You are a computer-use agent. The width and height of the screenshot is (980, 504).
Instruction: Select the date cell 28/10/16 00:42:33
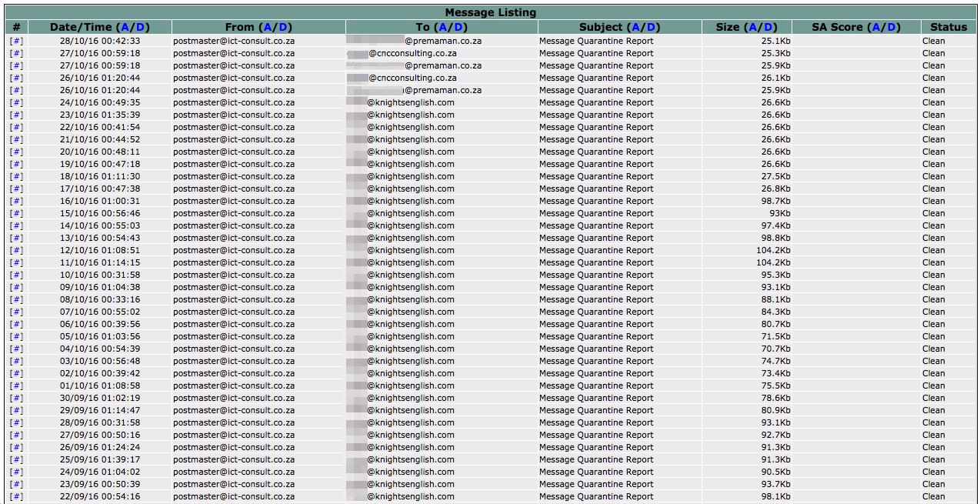100,41
